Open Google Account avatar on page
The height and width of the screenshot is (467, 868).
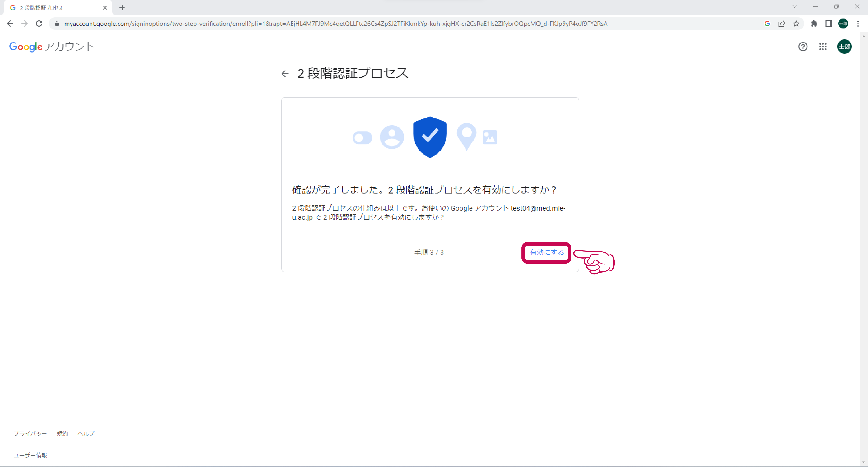pos(844,47)
